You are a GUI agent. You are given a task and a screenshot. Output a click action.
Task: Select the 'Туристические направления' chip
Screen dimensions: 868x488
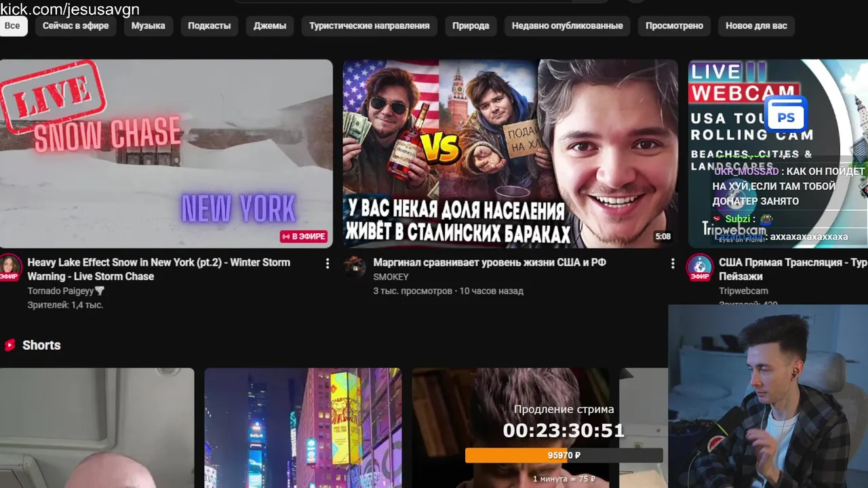coord(370,26)
